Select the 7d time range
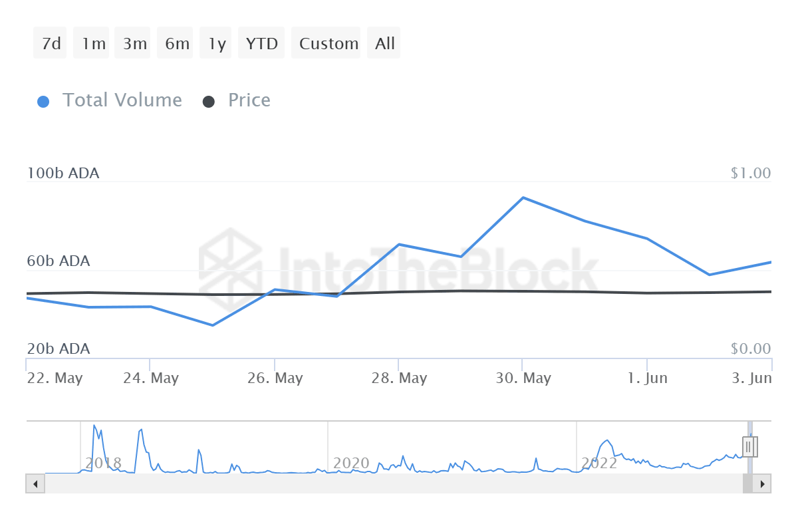Image resolution: width=798 pixels, height=532 pixels. tap(51, 43)
